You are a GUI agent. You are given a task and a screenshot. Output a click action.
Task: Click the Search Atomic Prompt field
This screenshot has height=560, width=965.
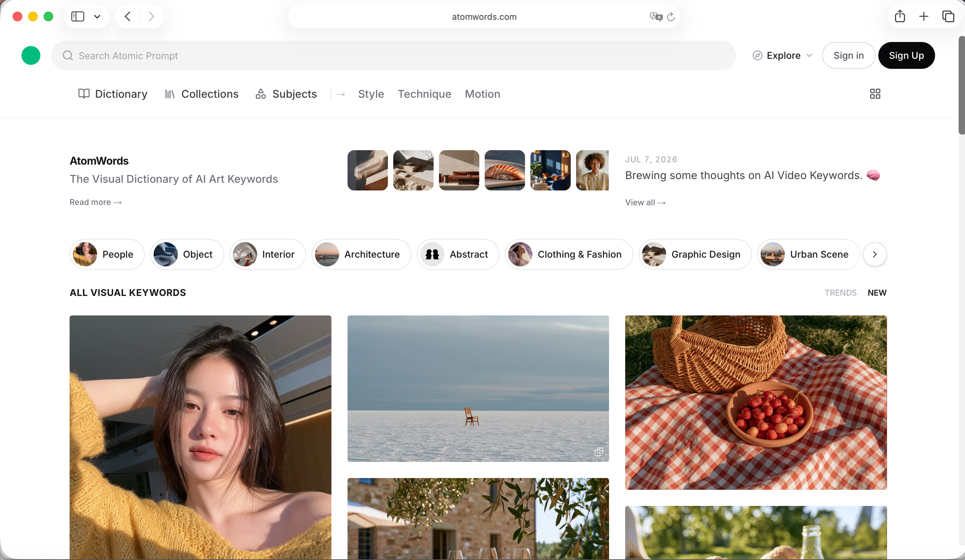pyautogui.click(x=393, y=55)
